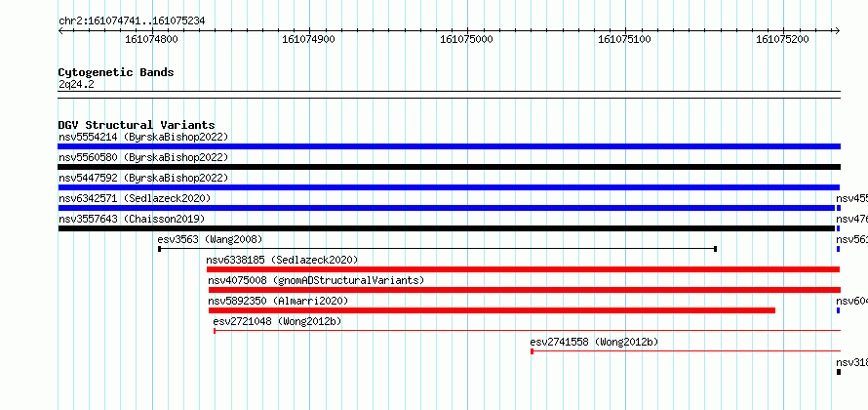Click ruler position label 161075200
The image size is (868, 410).
783,39
